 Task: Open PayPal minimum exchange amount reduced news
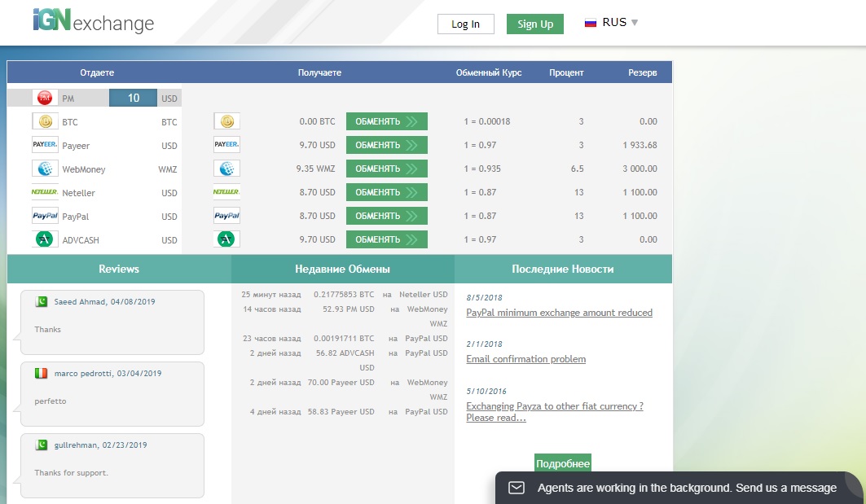pyautogui.click(x=559, y=313)
